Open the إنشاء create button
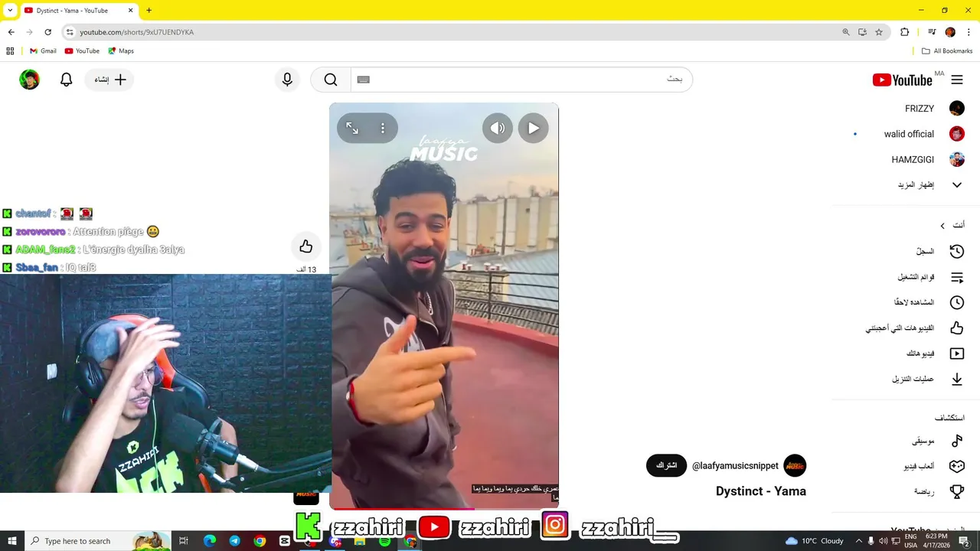The image size is (980, 551). (110, 80)
